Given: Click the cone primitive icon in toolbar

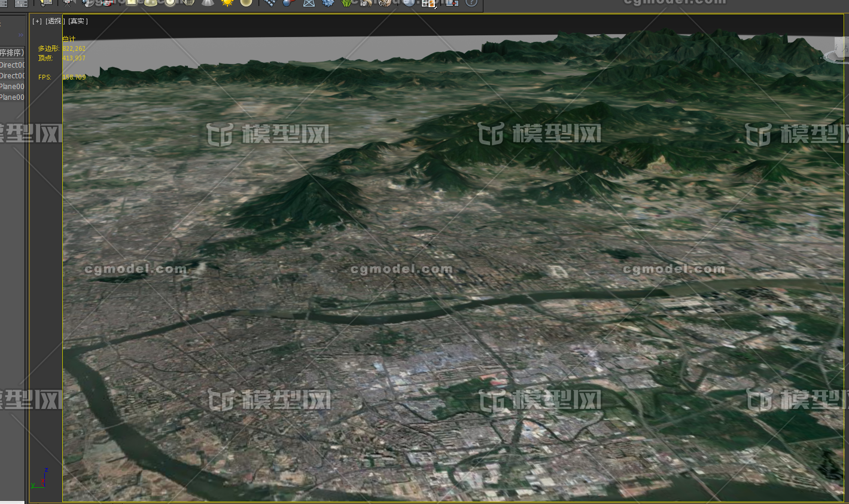Looking at the screenshot, I should (208, 2).
